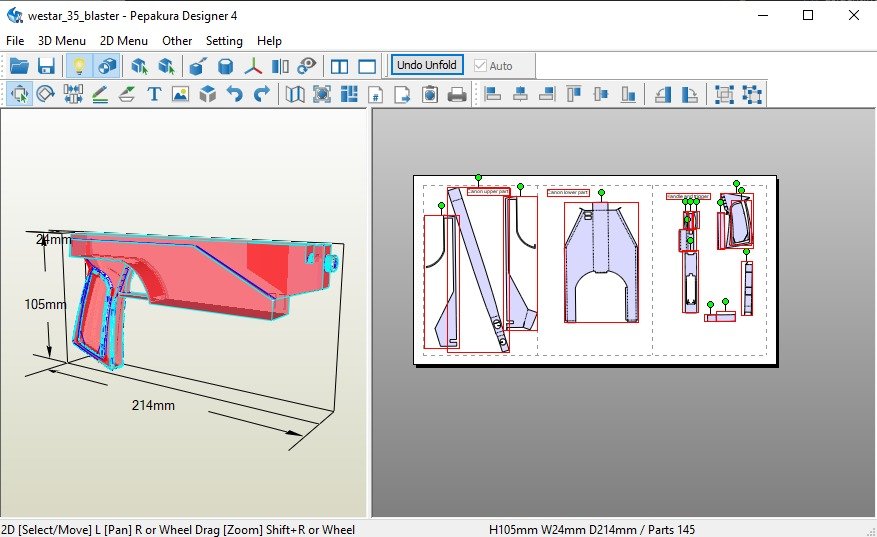
Task: Select the Edge color tool
Action: (127, 93)
